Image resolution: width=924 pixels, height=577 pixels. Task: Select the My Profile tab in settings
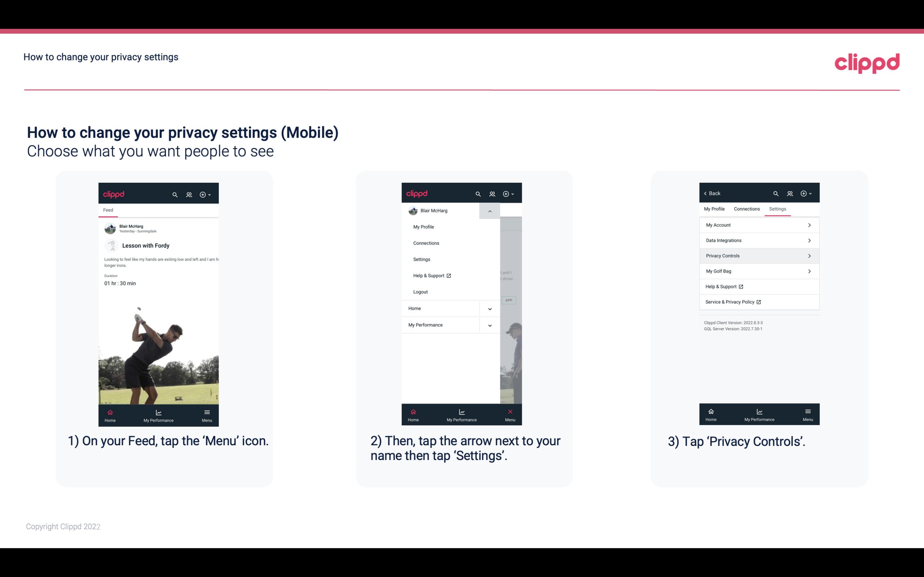point(715,209)
